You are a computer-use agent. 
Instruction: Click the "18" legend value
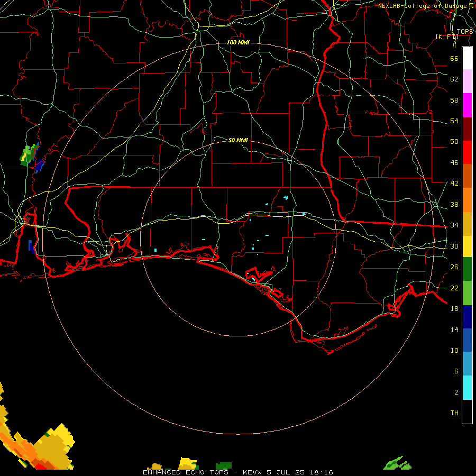454,309
